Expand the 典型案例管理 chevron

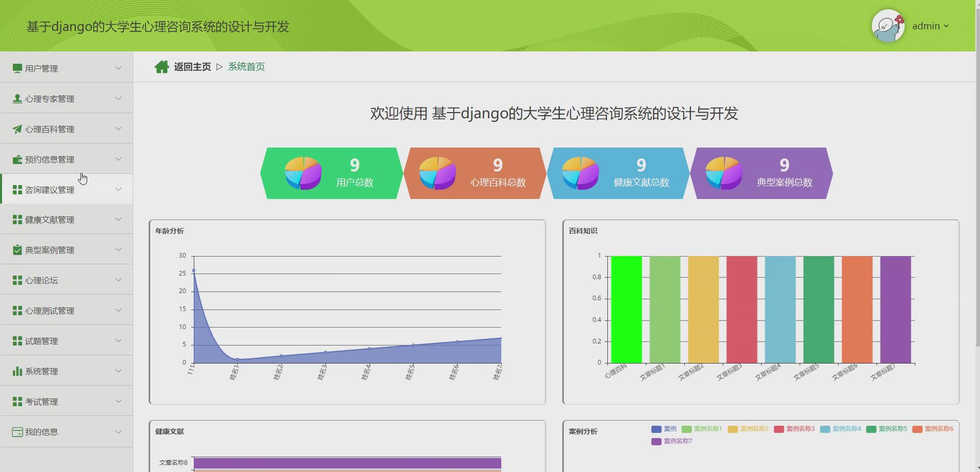click(118, 249)
